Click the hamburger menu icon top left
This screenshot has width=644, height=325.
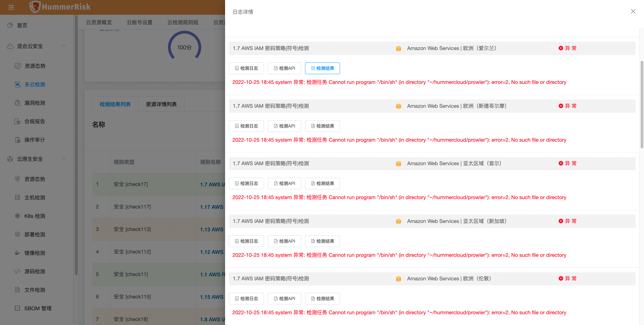coord(11,7)
